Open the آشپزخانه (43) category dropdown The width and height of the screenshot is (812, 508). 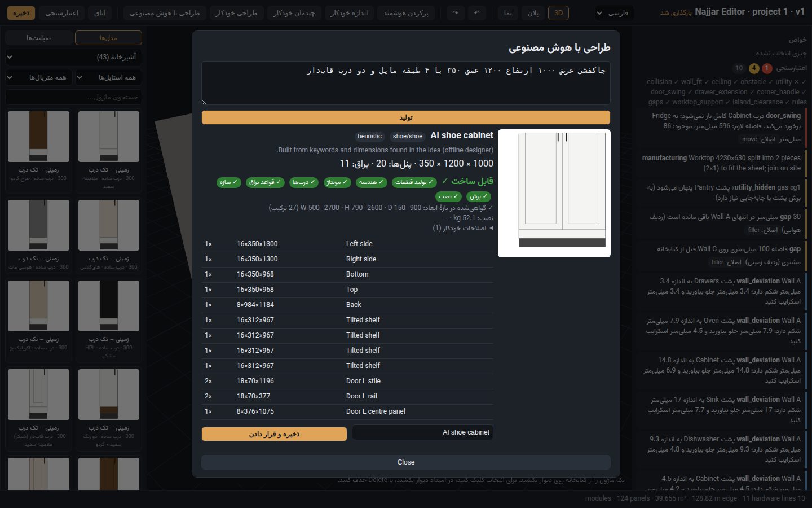(73, 57)
